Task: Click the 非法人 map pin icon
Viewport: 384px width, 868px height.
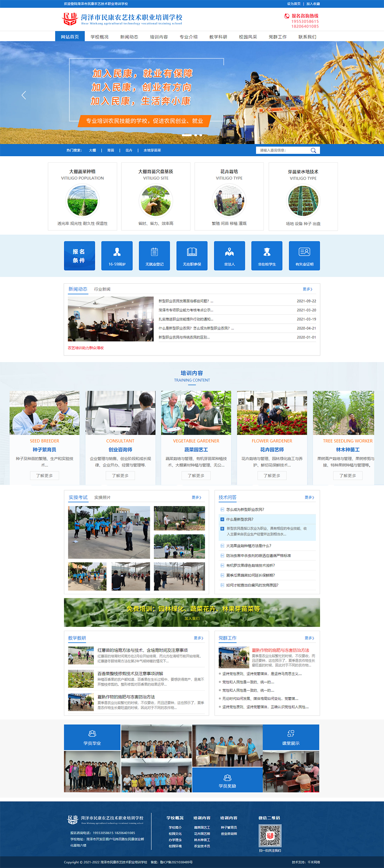Action: tap(229, 252)
